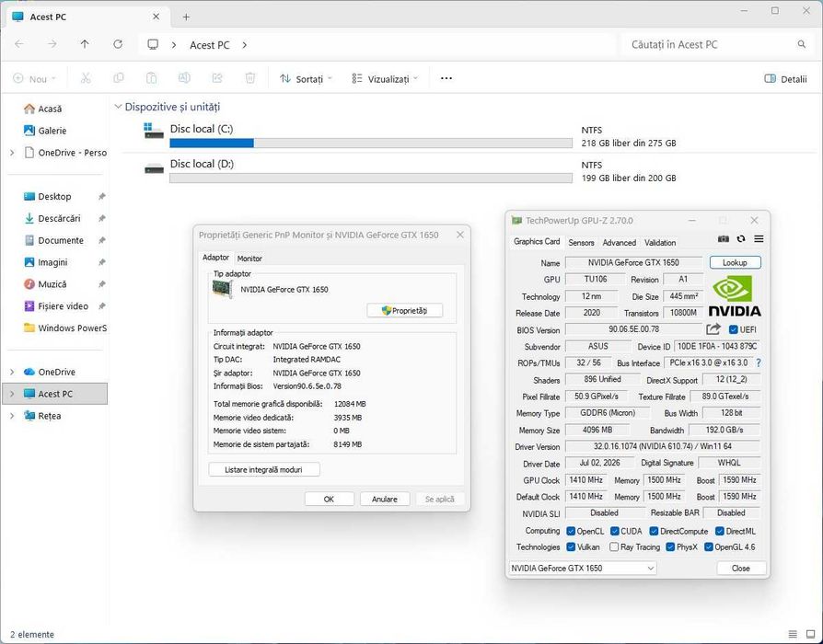Switch to the Sensors tab in GPU-Z
823x644 pixels.
[x=581, y=242]
